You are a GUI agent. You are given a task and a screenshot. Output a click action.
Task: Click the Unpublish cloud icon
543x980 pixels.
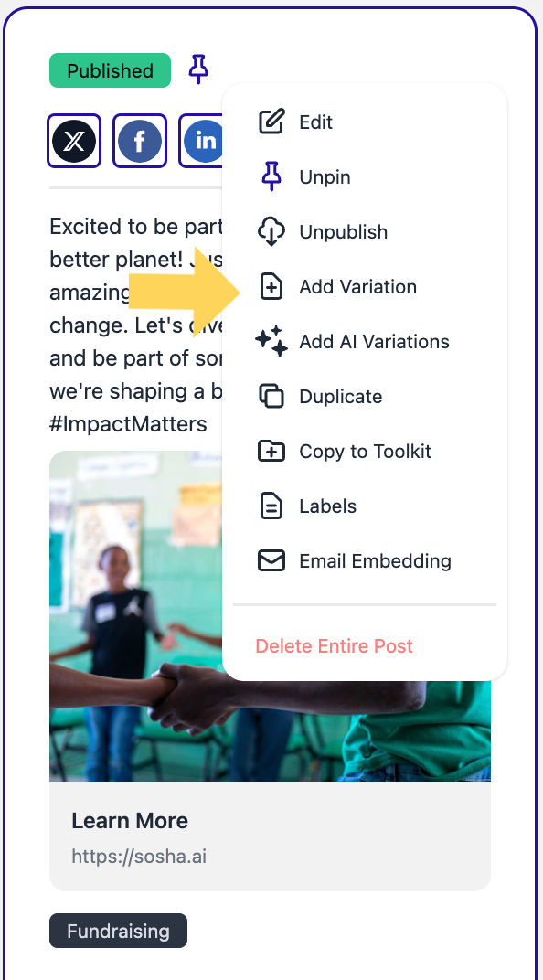[x=271, y=232]
